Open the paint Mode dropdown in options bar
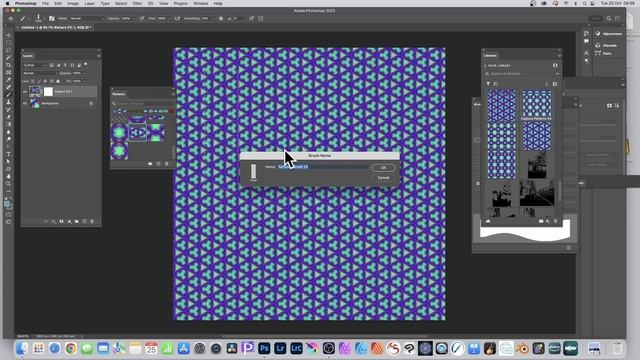This screenshot has height=360, width=640. tap(87, 18)
